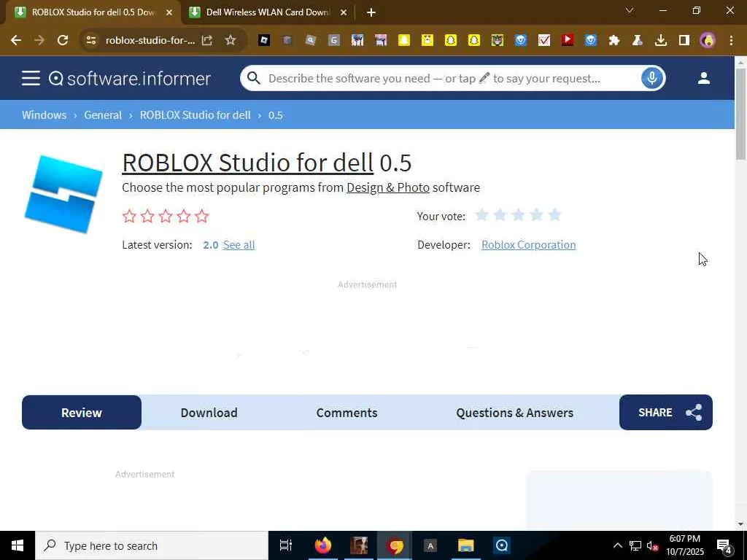Viewport: 747px width, 560px height.
Task: Switch to Dell Wireless WLAN Card tab
Action: pyautogui.click(x=268, y=12)
